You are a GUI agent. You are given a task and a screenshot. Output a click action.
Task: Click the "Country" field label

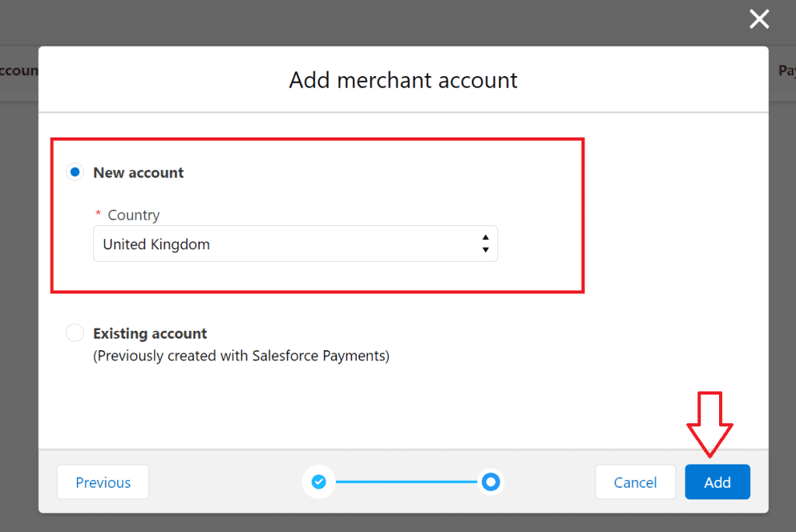pyautogui.click(x=134, y=214)
